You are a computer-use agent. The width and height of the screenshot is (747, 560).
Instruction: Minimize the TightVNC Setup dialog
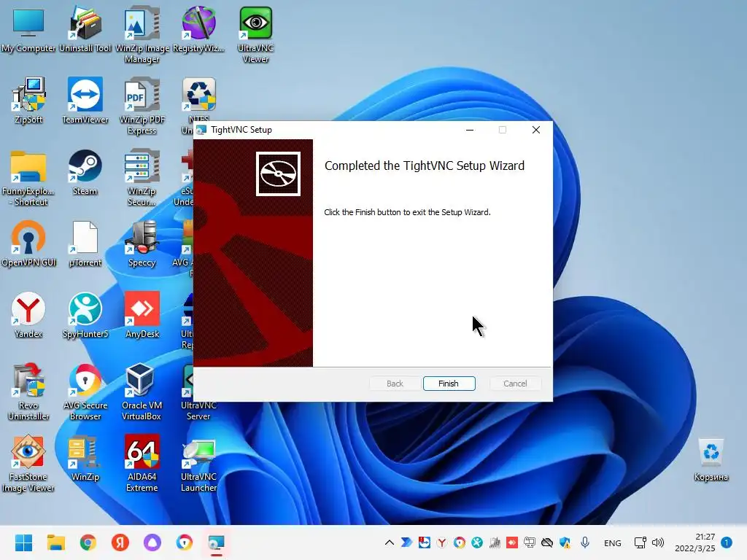tap(470, 130)
